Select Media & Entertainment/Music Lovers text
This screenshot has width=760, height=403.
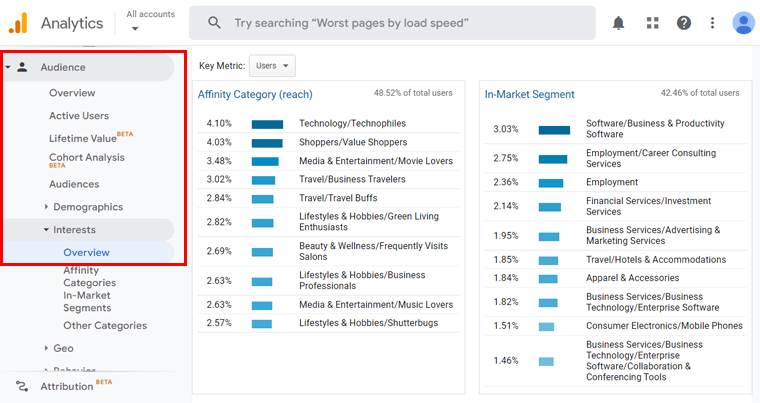coord(376,305)
